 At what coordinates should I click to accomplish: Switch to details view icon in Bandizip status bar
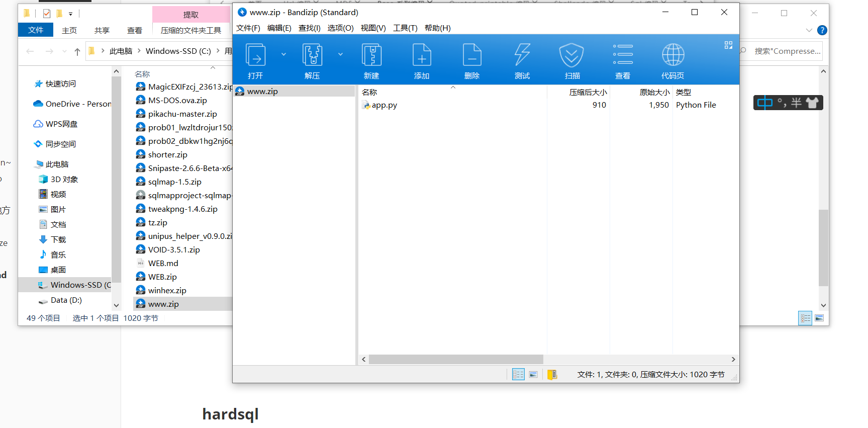coord(518,374)
